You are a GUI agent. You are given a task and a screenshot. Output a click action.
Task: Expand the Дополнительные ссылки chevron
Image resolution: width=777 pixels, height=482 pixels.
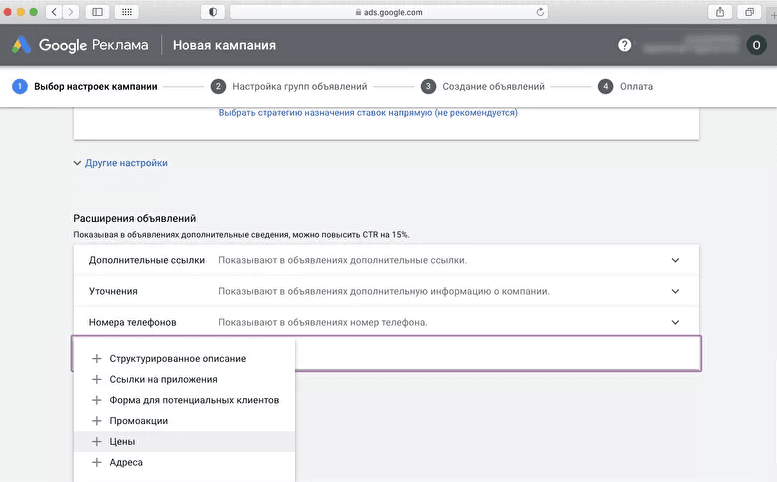click(675, 260)
